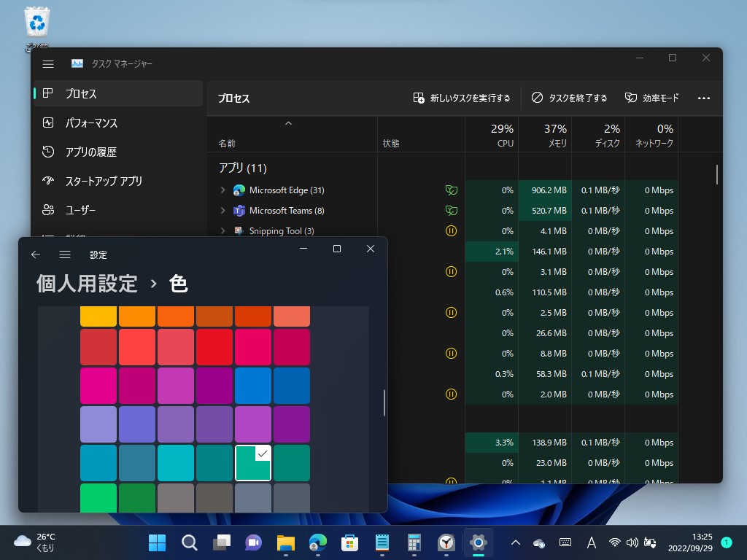Click Settings gear icon in taskbar
The image size is (747, 560).
(479, 542)
